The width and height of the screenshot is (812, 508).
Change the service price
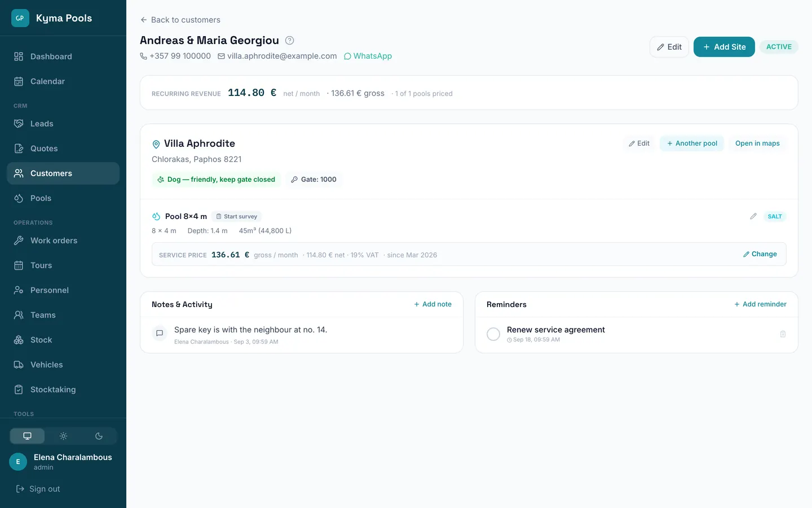(x=760, y=254)
